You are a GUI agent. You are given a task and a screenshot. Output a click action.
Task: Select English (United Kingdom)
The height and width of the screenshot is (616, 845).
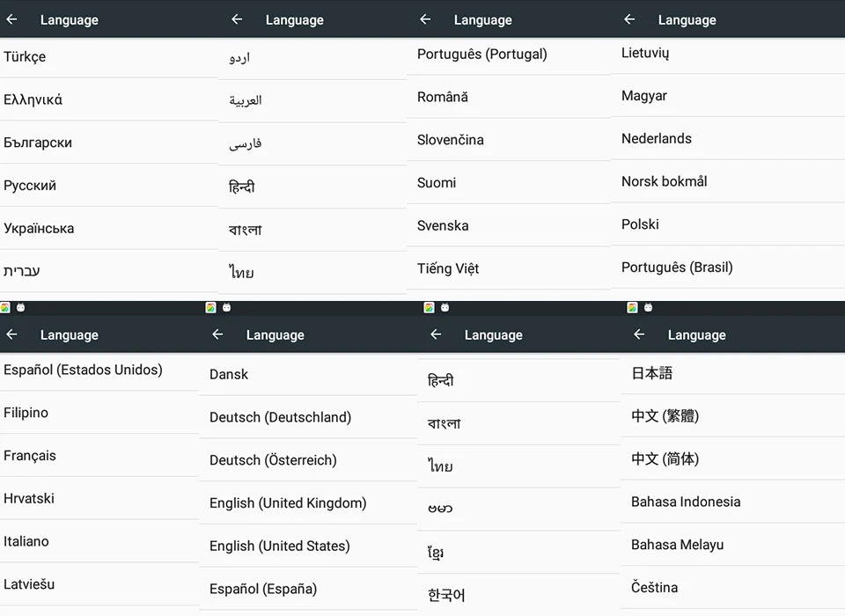click(x=288, y=503)
